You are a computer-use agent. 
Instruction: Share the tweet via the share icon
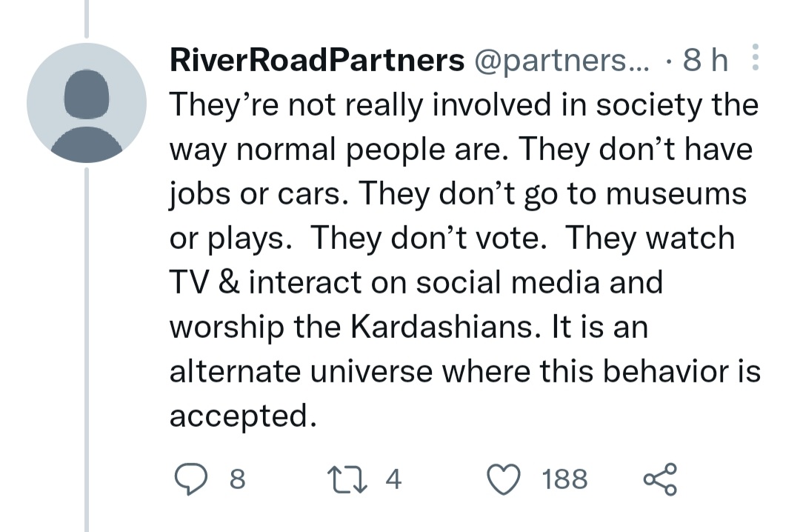coord(659,479)
